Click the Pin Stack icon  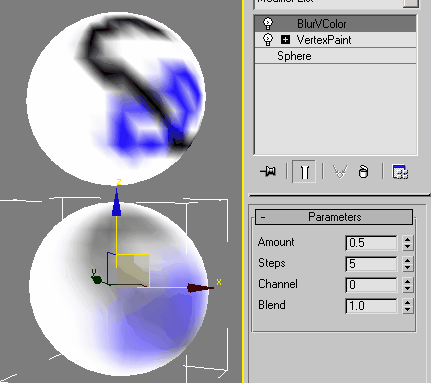[x=268, y=172]
